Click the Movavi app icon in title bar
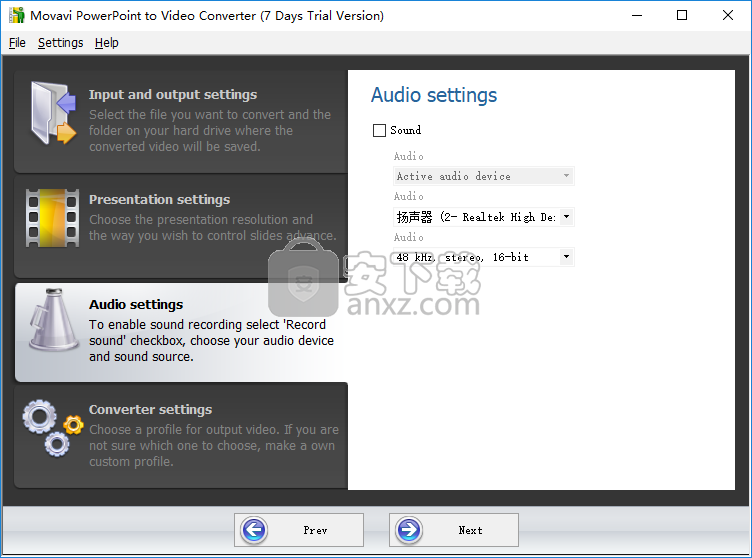The image size is (752, 558). (x=17, y=15)
